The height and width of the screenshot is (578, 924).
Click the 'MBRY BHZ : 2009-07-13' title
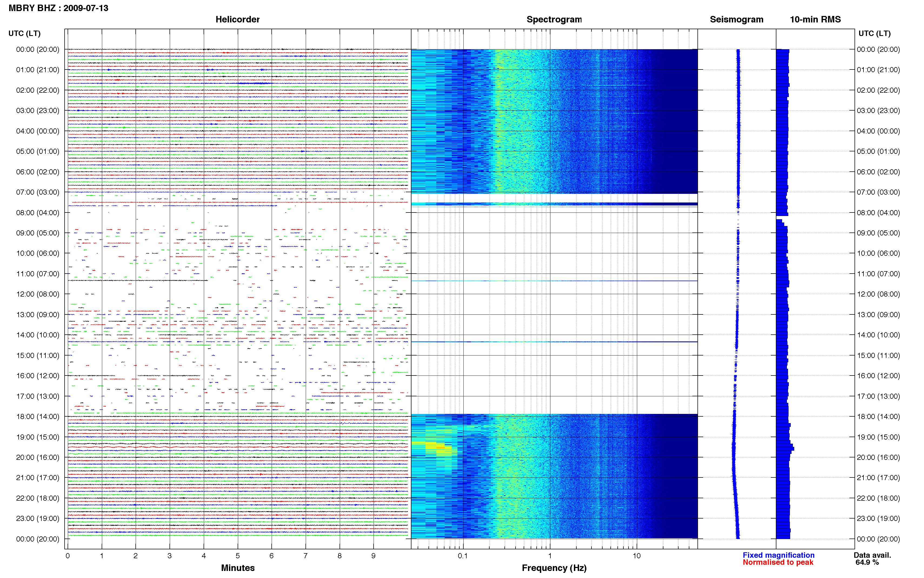click(x=58, y=8)
